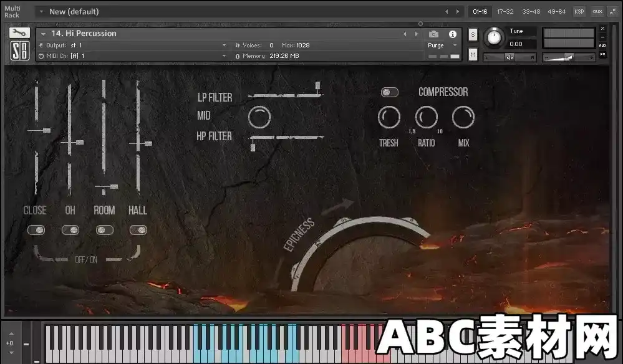Image resolution: width=623 pixels, height=364 pixels.
Task: Toggle the compressor power switch
Action: pos(389,92)
